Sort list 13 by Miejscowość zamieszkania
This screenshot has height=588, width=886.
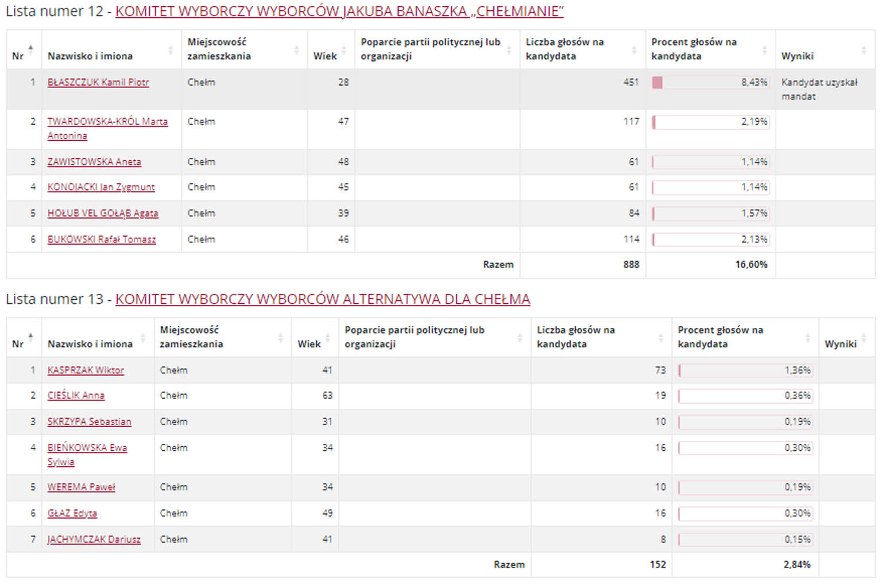[x=280, y=338]
